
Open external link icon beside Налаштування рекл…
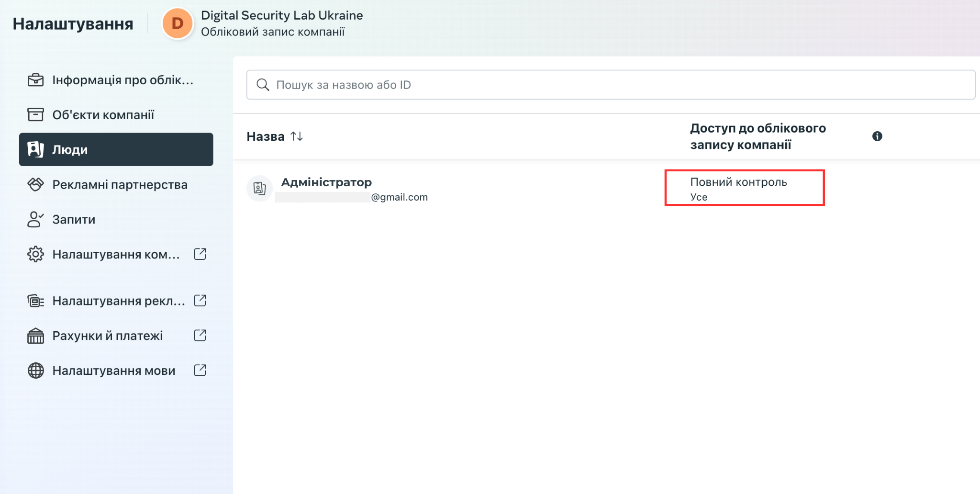(x=200, y=301)
